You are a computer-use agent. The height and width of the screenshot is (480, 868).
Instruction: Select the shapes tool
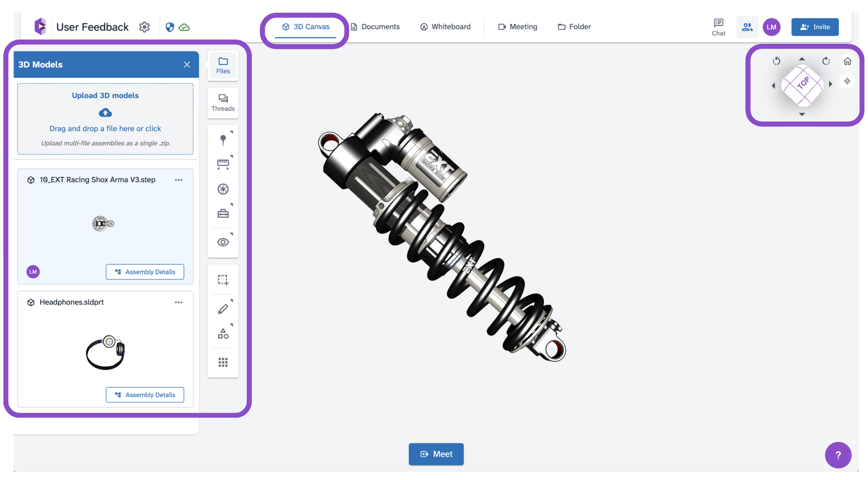tap(223, 333)
